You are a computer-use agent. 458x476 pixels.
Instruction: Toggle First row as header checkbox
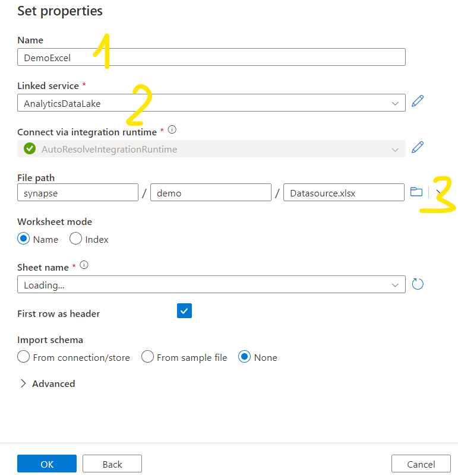coord(184,311)
